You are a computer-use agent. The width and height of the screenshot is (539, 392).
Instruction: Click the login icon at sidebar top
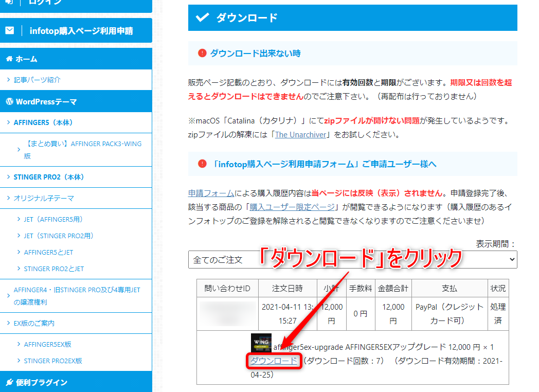(x=9, y=2)
